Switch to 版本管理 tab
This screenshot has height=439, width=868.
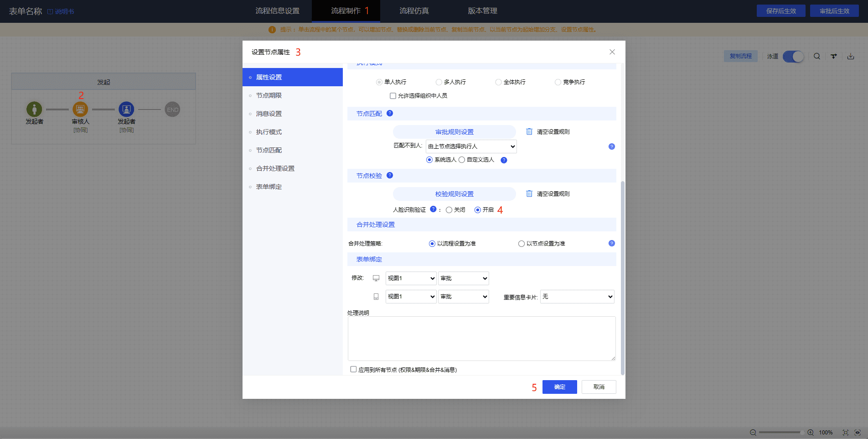(x=483, y=11)
